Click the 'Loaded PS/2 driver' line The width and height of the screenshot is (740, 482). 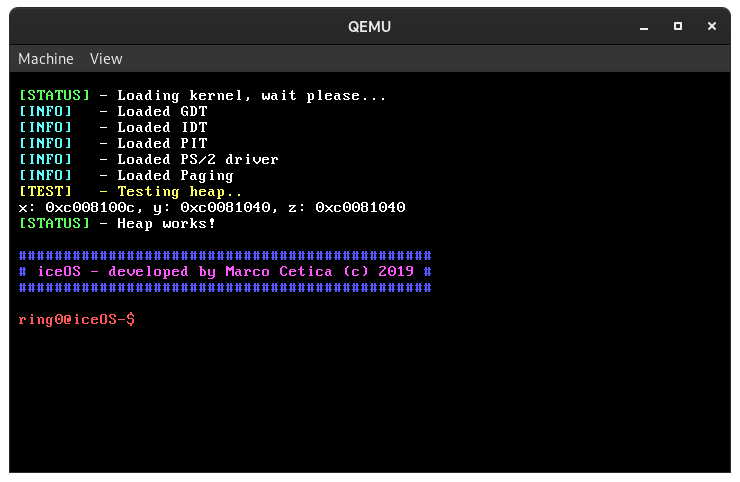197,160
